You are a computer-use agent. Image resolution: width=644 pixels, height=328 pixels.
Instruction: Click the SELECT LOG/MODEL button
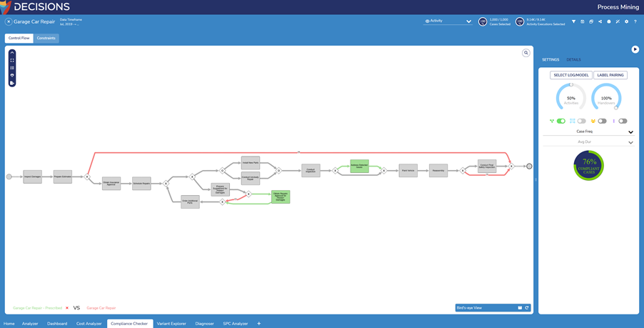click(x=570, y=75)
